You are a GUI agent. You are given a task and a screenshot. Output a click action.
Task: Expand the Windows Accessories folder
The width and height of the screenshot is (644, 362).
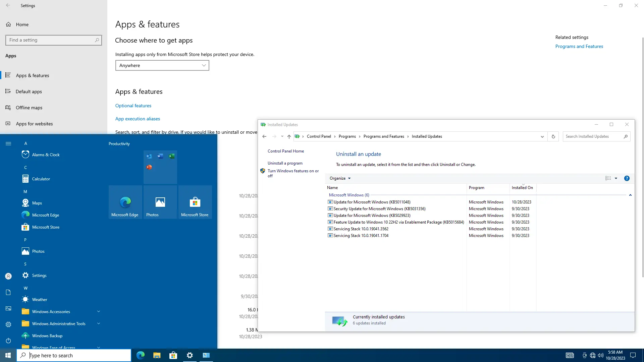[51, 312]
